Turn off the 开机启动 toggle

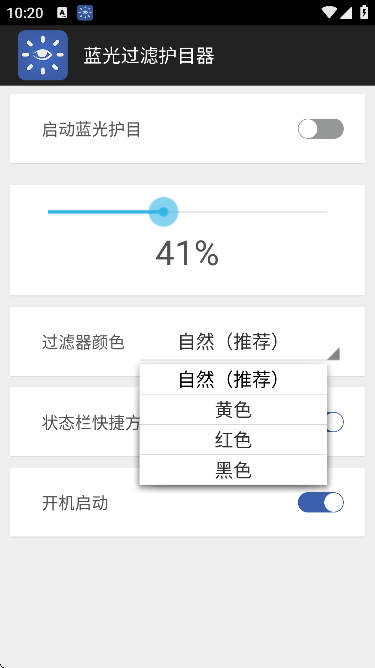[x=320, y=503]
